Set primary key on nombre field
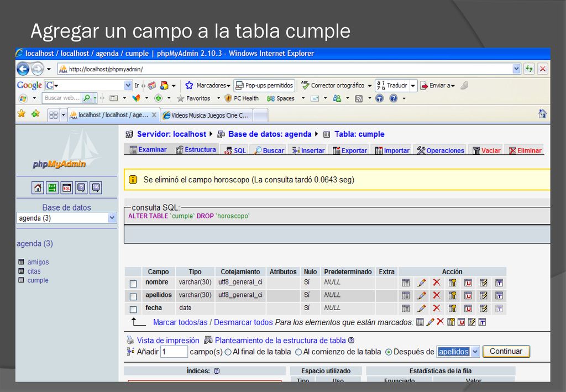This screenshot has height=392, width=566. tap(452, 283)
